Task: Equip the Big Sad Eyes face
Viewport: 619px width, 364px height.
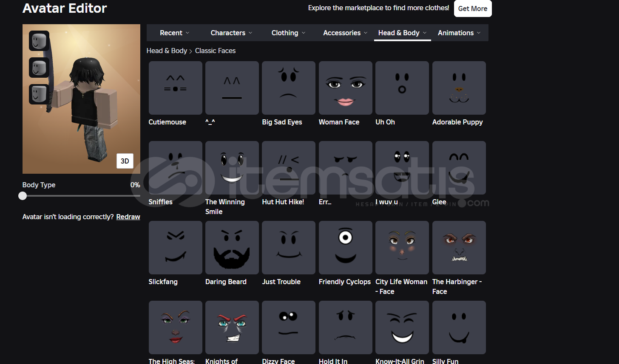Action: (289, 88)
